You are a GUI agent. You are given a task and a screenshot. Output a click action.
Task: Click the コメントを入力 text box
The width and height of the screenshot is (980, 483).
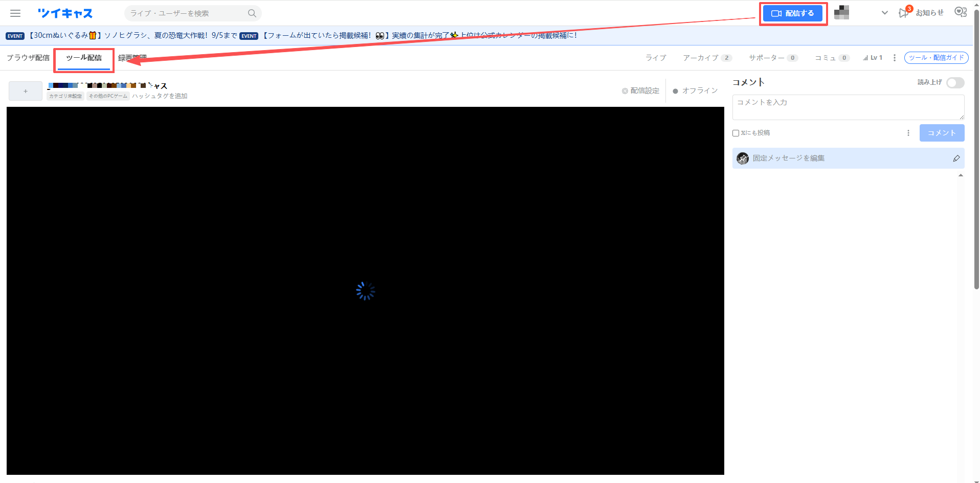tap(848, 107)
